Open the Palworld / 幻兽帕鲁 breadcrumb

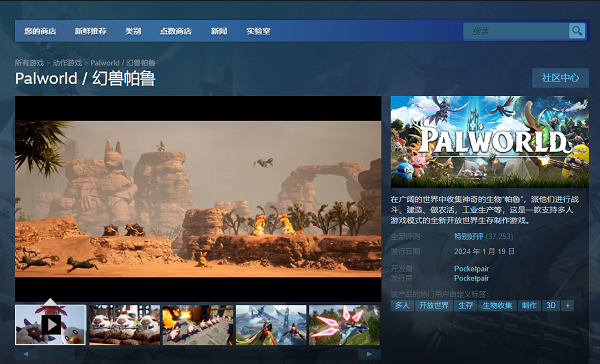tap(123, 63)
